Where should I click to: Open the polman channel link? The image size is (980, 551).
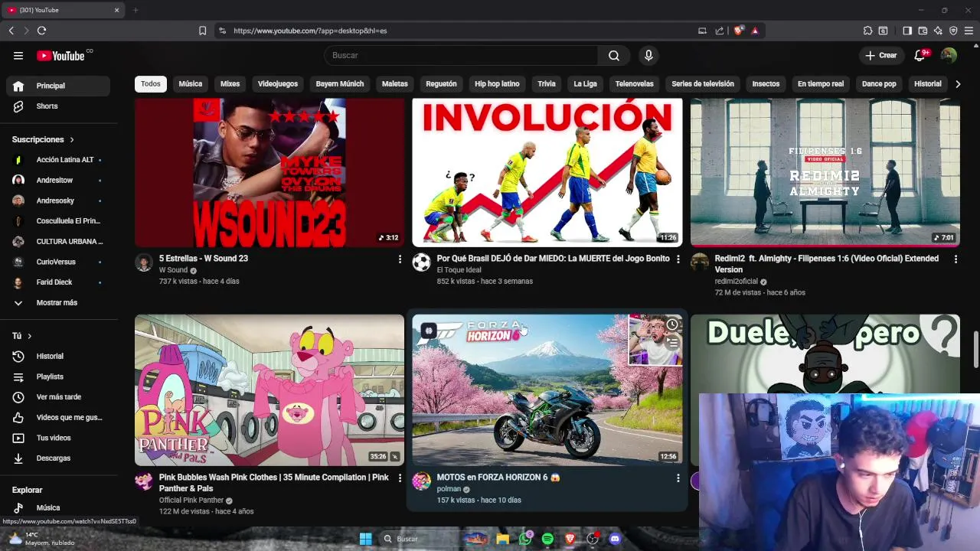click(x=449, y=489)
